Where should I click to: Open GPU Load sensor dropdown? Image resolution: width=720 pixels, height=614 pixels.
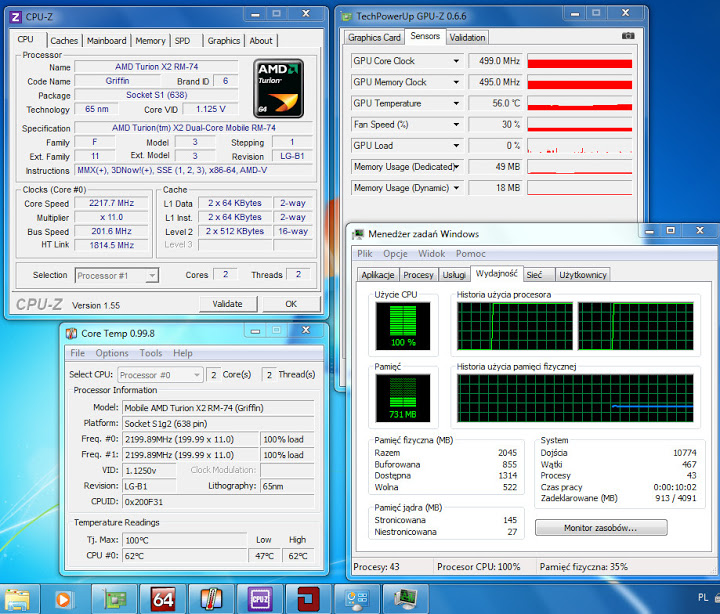click(x=456, y=146)
